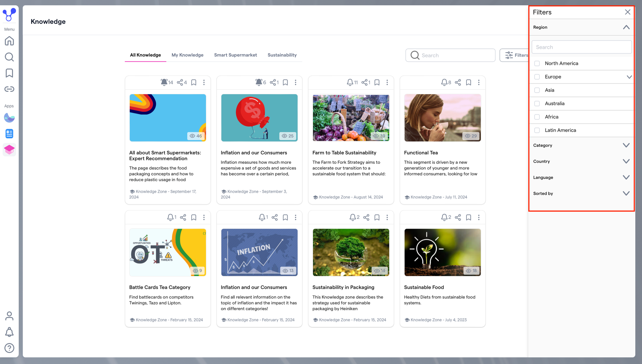
Task: Check the Asia region checkbox
Action: [x=537, y=90]
